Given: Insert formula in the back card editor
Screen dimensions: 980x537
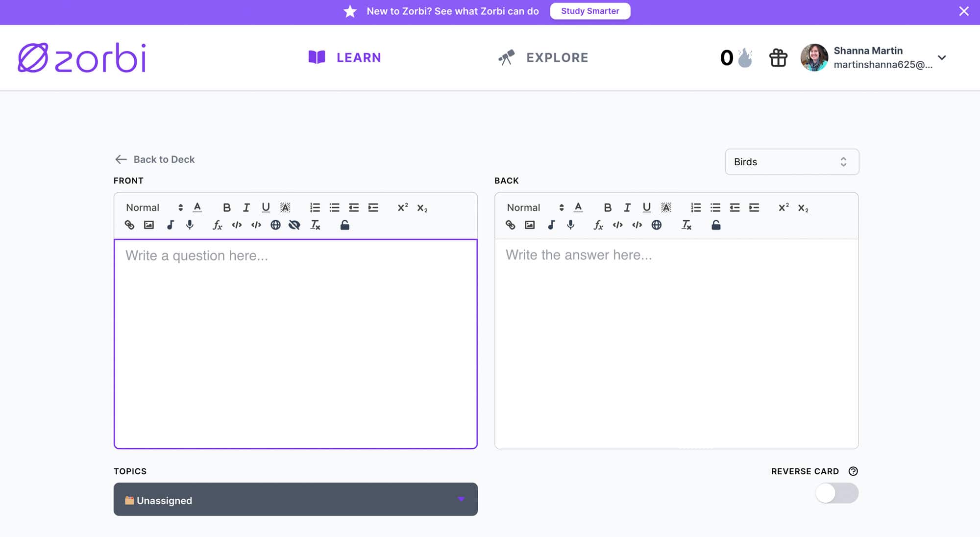Looking at the screenshot, I should pos(598,225).
